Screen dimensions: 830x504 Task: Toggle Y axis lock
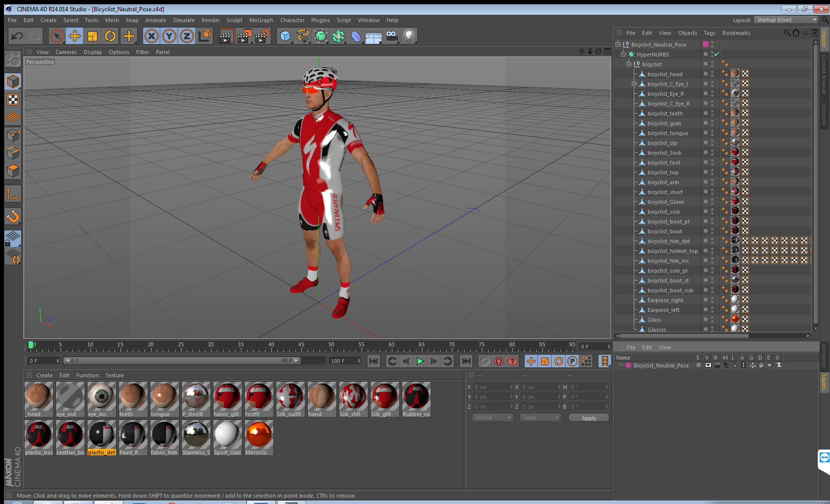tap(169, 36)
